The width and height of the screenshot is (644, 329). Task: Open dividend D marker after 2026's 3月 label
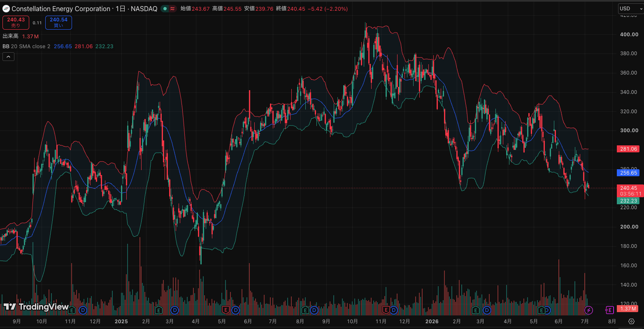[487, 310]
